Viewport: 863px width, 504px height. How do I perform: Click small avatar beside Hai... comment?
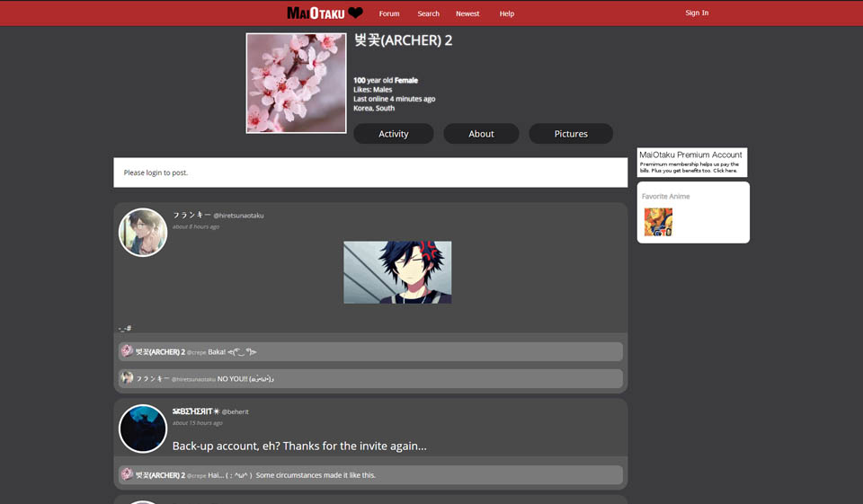click(x=127, y=474)
